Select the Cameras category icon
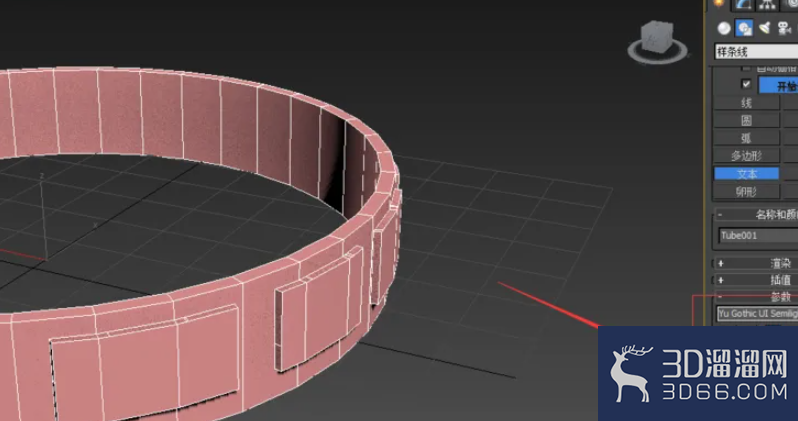 784,28
